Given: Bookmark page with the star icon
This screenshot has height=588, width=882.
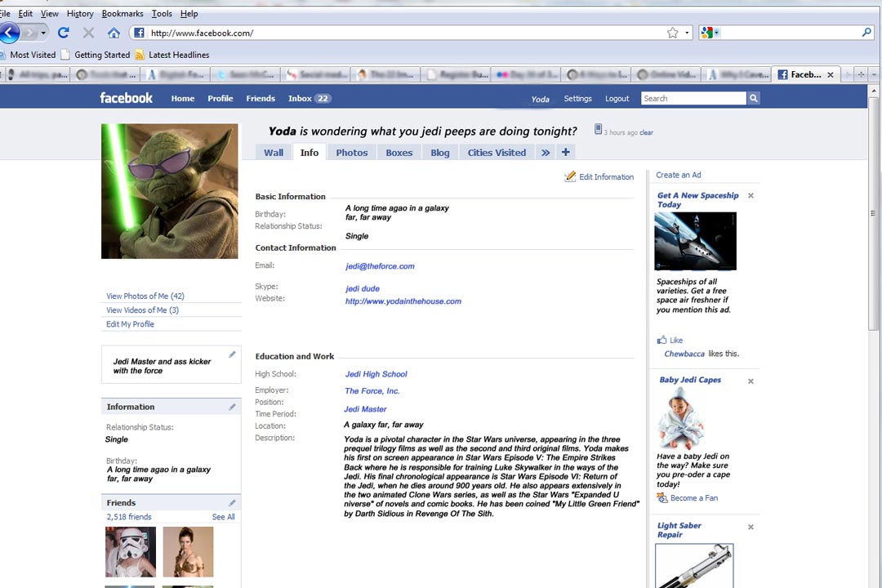Looking at the screenshot, I should [672, 33].
